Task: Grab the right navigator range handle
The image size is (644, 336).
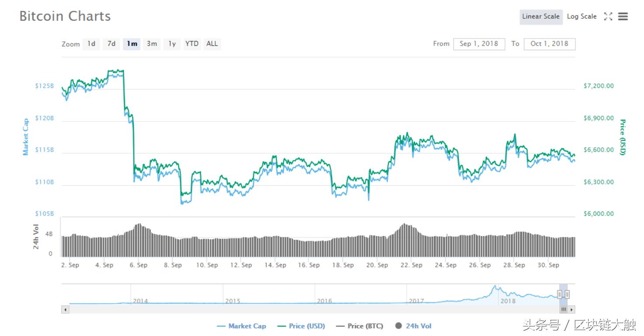Action: (x=567, y=294)
